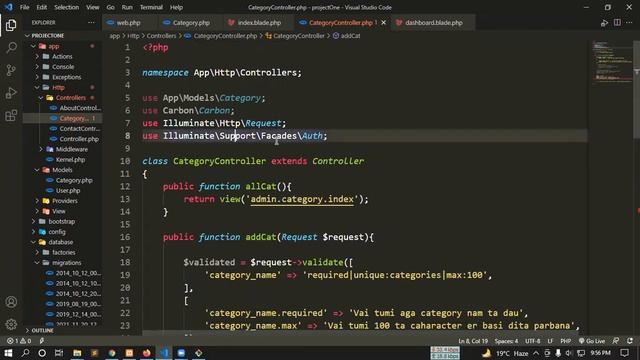The image size is (640, 360).
Task: Open the View menu
Action: point(93,7)
